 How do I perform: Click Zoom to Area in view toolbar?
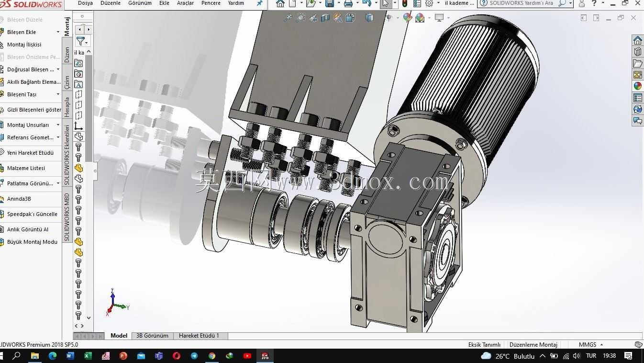pos(300,18)
